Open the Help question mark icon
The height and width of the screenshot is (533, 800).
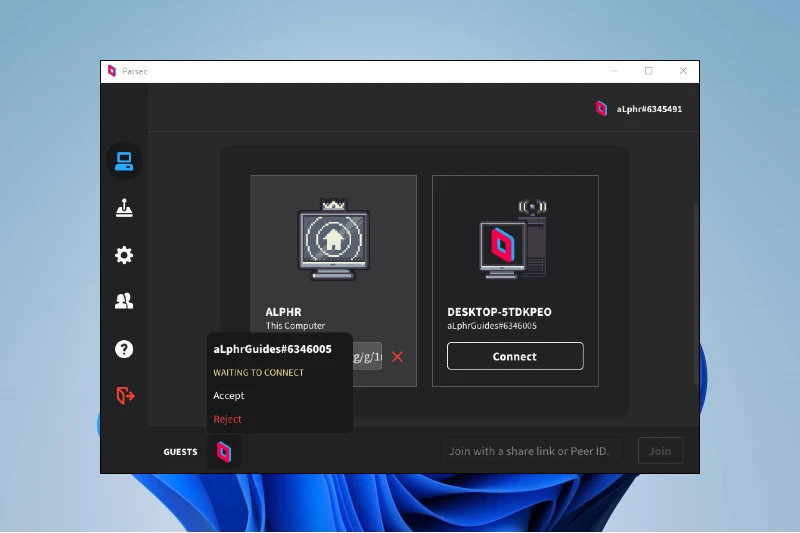(x=124, y=349)
